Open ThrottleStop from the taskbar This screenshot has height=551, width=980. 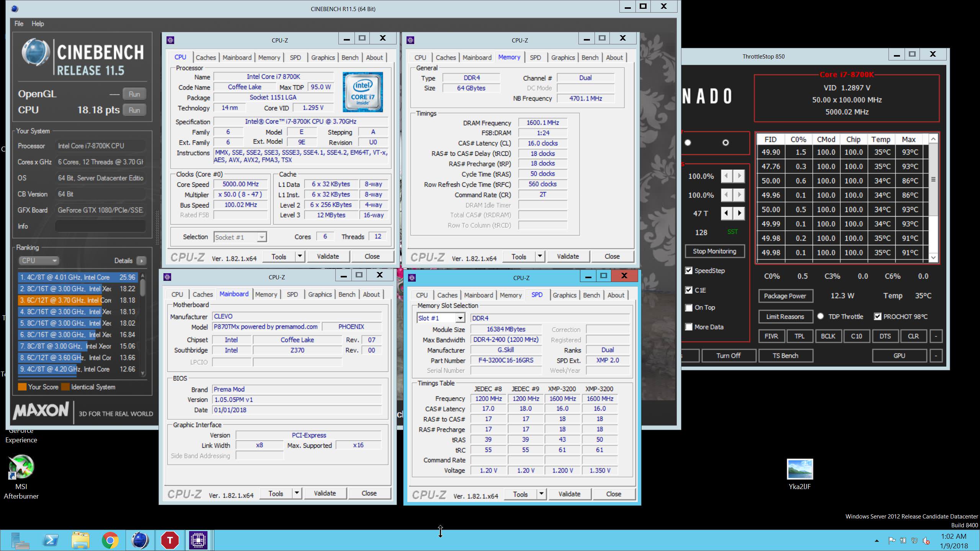[x=170, y=540]
